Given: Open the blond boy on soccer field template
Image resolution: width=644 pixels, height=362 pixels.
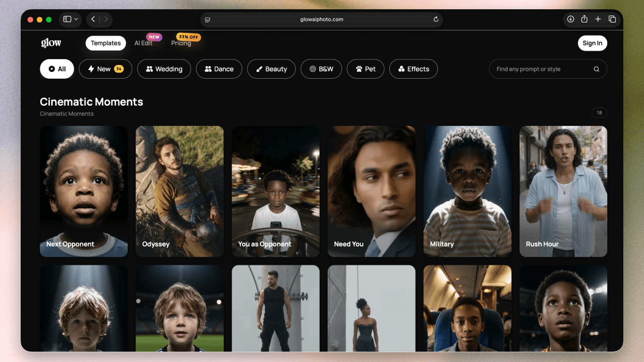Looking at the screenshot, I should pyautogui.click(x=179, y=308).
